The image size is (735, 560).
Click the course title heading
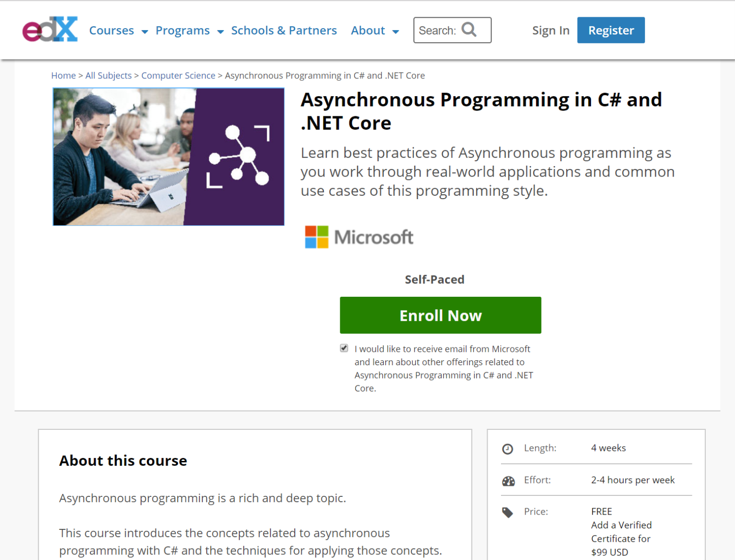481,111
